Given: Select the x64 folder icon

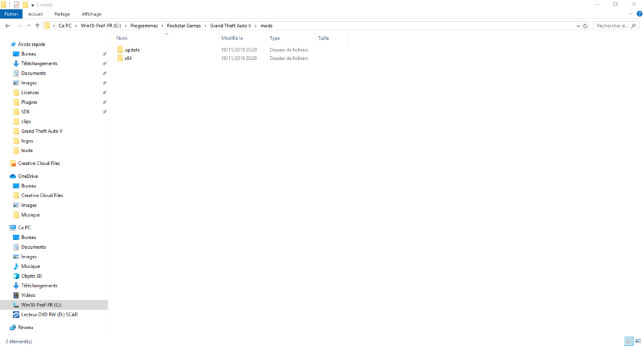Looking at the screenshot, I should point(120,59).
